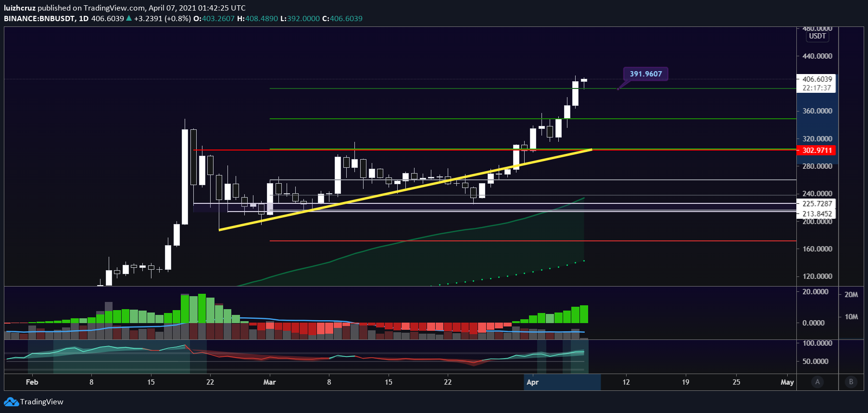Select the yellow ascending trendline
868x413 pixels.
405,190
